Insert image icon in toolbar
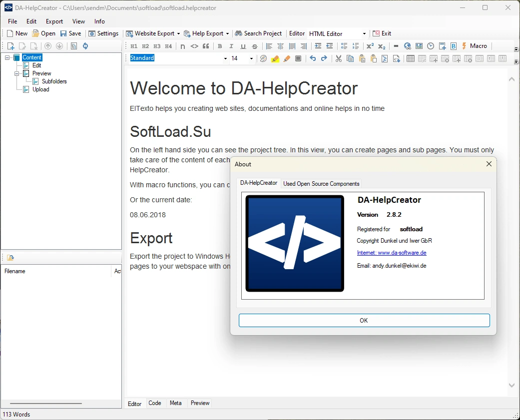Viewport: 520px width, 420px height. (x=419, y=46)
